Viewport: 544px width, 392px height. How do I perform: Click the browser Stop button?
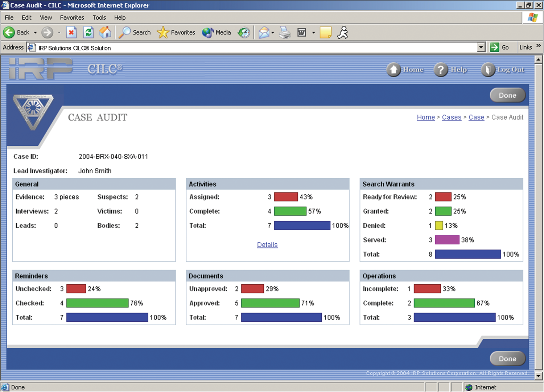coord(71,33)
